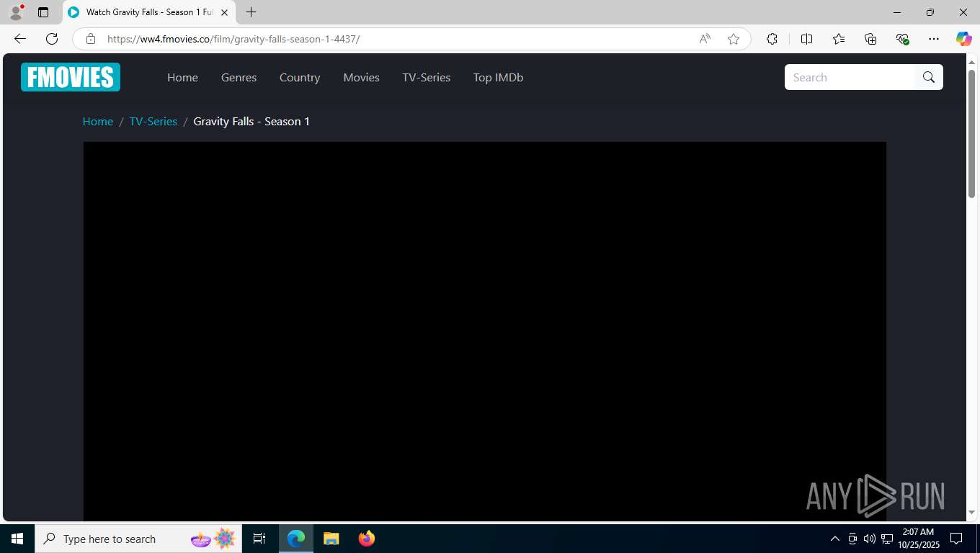Switch to Microsoft Edge on taskbar
Image resolution: width=980 pixels, height=553 pixels.
(x=296, y=539)
